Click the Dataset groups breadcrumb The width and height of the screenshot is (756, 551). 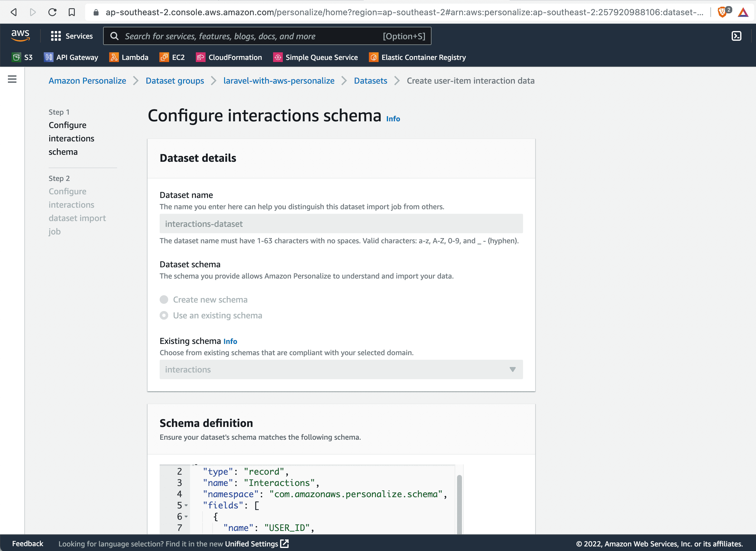point(175,80)
